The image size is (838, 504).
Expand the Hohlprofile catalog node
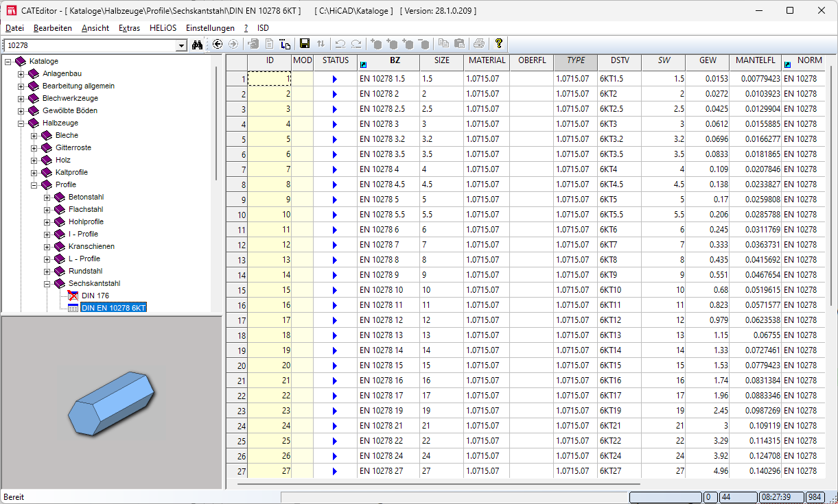(x=47, y=222)
